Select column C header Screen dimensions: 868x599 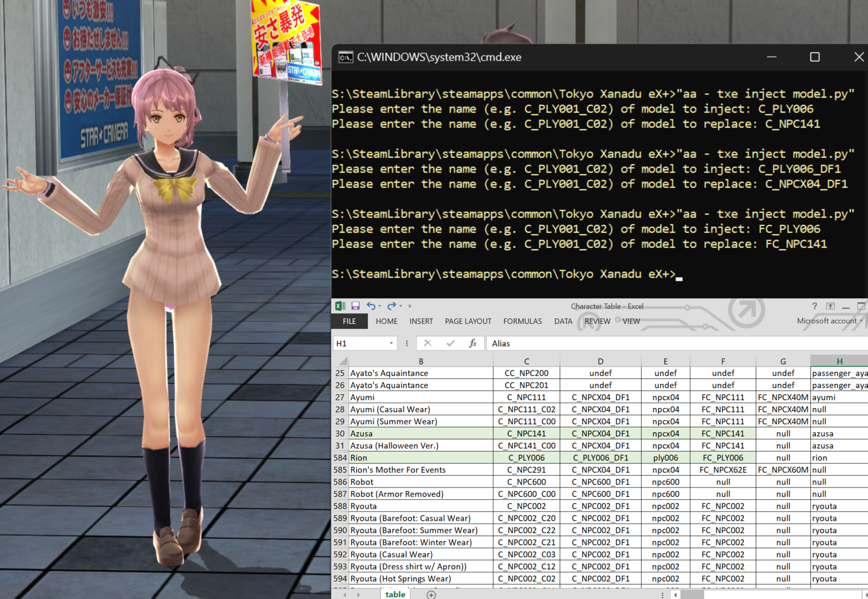click(x=527, y=361)
